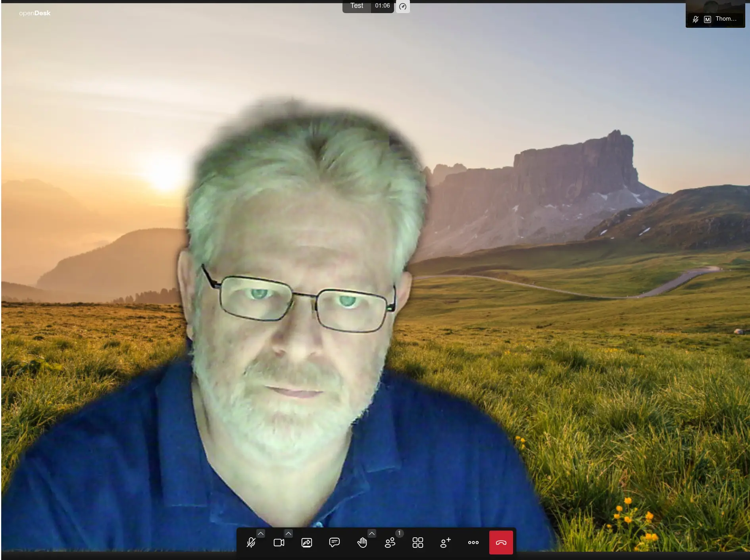Image resolution: width=750 pixels, height=560 pixels.
Task: Click the meeting name 'Test' label
Action: [356, 6]
